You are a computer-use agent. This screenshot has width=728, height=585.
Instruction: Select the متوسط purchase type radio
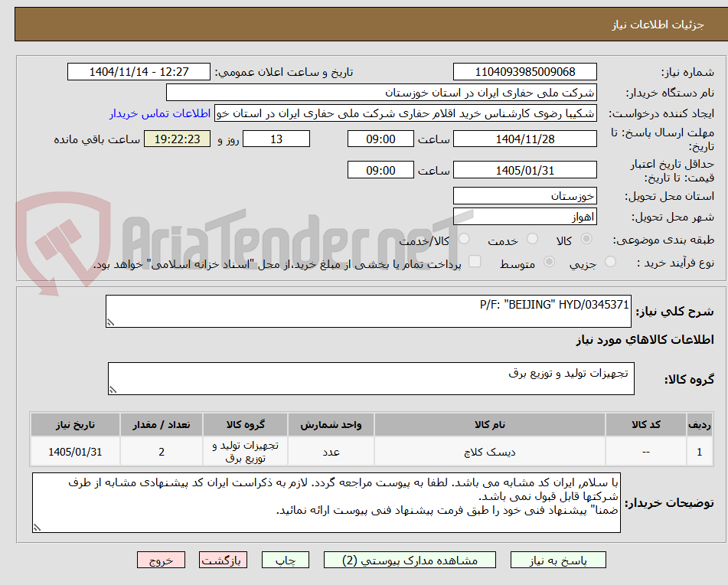coord(549,262)
